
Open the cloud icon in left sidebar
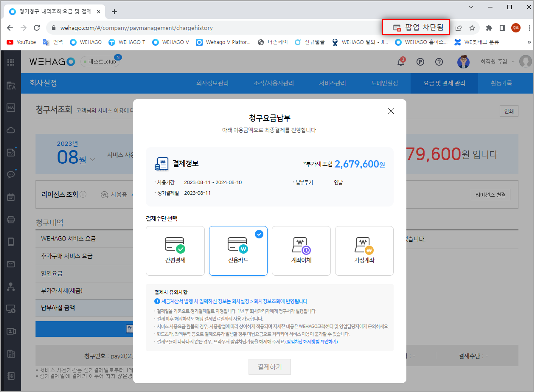click(x=11, y=130)
